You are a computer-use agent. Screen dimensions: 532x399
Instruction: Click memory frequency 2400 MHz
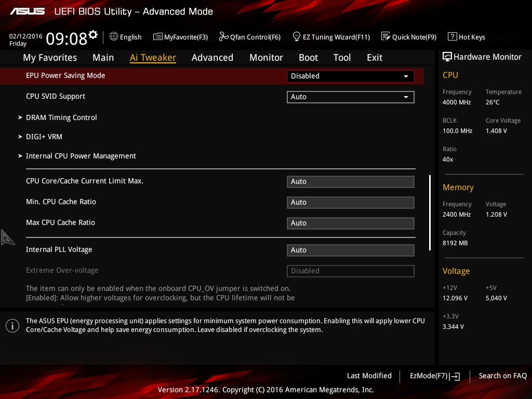coord(457,215)
